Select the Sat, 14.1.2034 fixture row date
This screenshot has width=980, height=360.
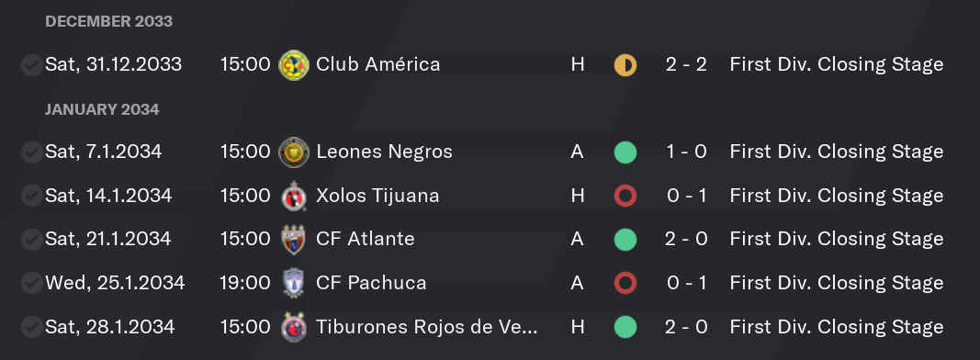click(108, 196)
